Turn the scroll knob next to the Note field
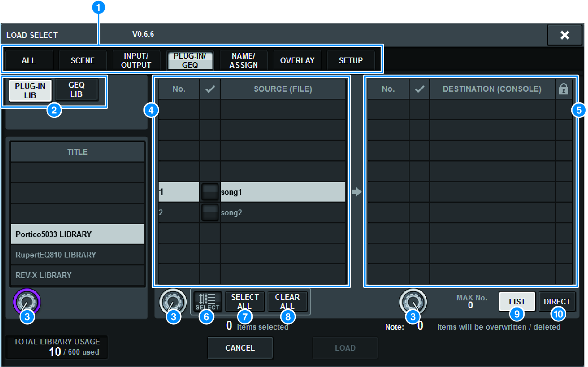The width and height of the screenshot is (588, 367). tap(413, 302)
